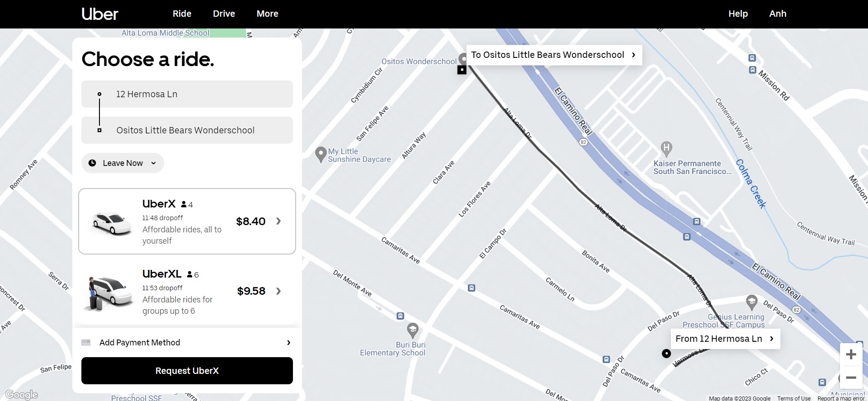Click My Little Sunshine Daycare pin
The image size is (868, 401).
pyautogui.click(x=321, y=155)
